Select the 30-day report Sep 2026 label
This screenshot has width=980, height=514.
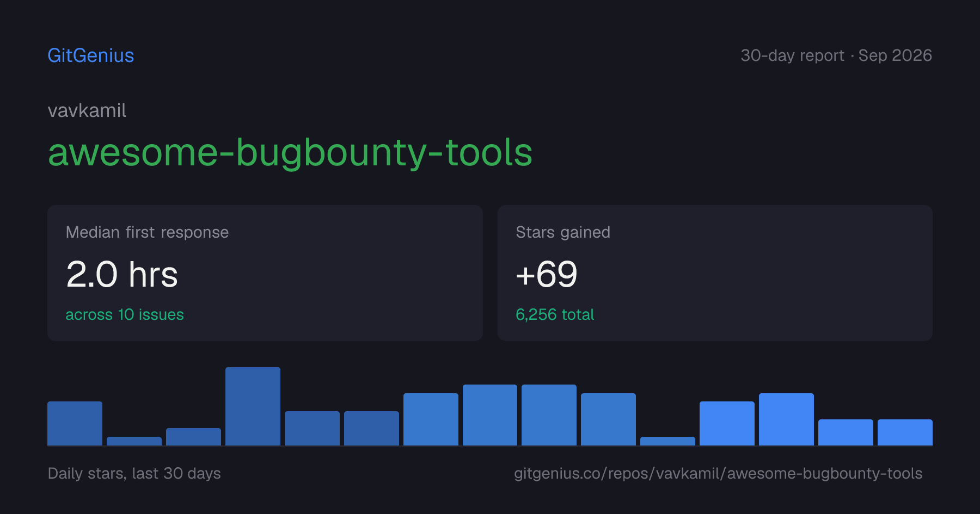(x=836, y=55)
